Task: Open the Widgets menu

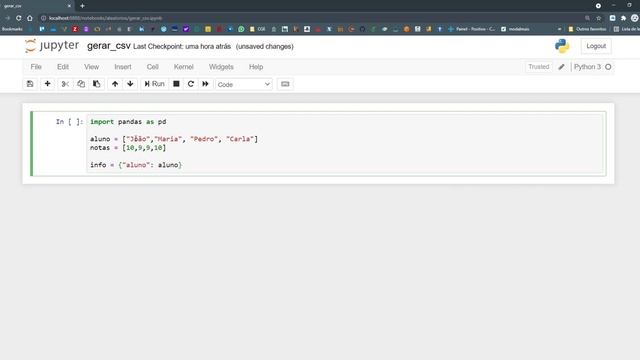Action: click(x=221, y=67)
